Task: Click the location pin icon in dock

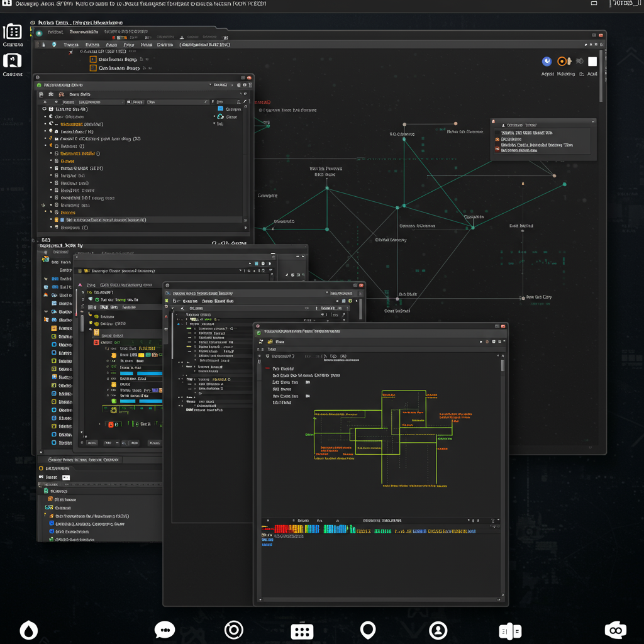Action: tap(367, 630)
